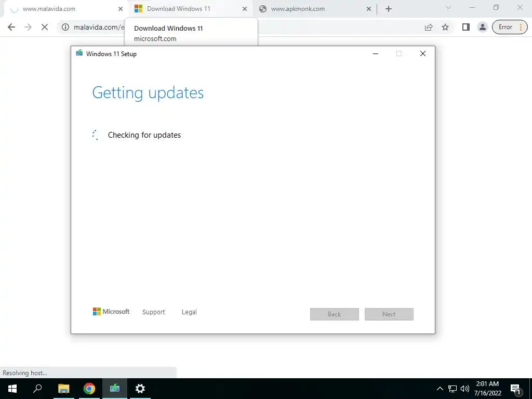This screenshot has height=399, width=532.
Task: Go back in Chrome history
Action: pyautogui.click(x=11, y=27)
